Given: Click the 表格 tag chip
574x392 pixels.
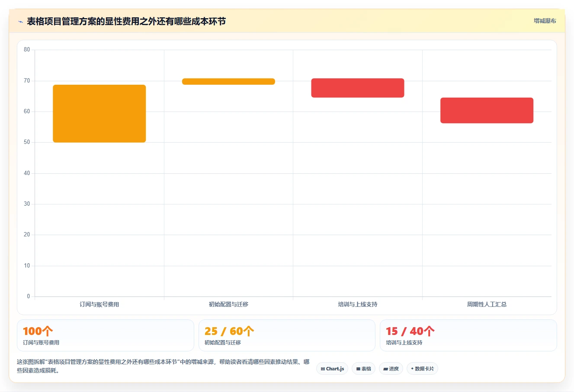Looking at the screenshot, I should 363,369.
